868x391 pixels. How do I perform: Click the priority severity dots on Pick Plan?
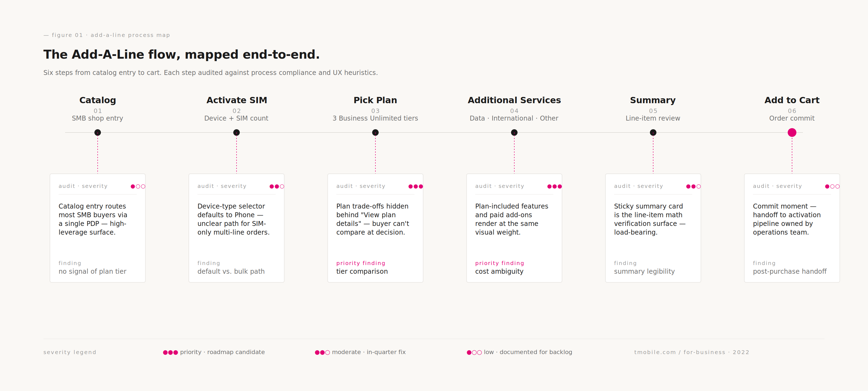tap(415, 186)
